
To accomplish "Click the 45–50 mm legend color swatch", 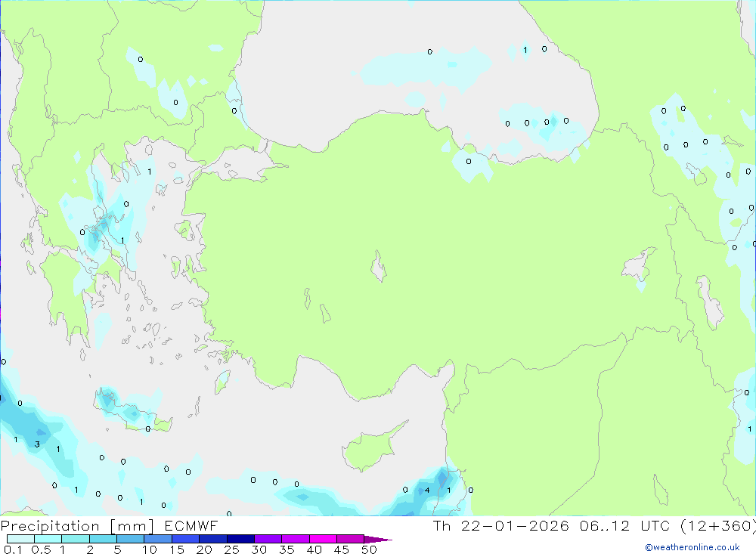I will 351,539.
